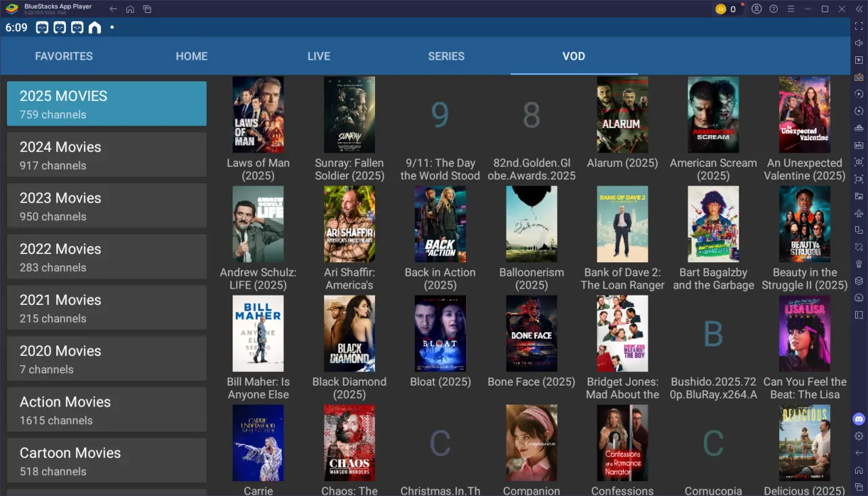Open An Unexpected Valentine (2025) poster

805,115
